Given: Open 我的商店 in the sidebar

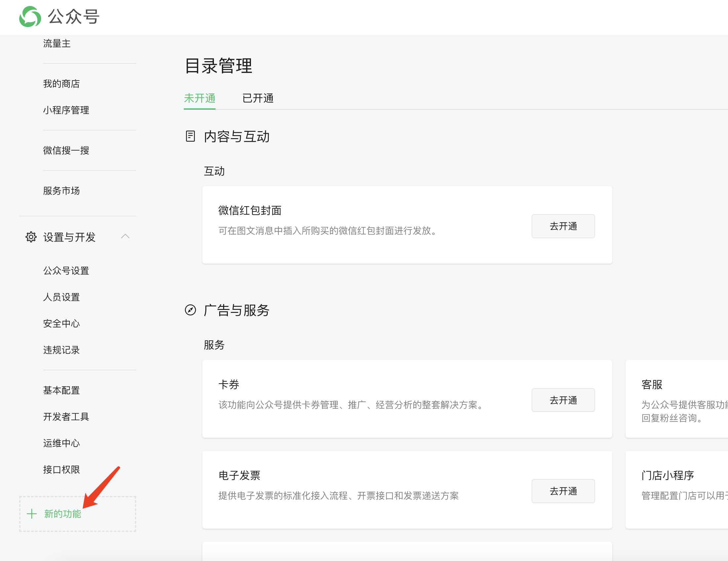Looking at the screenshot, I should click(61, 84).
